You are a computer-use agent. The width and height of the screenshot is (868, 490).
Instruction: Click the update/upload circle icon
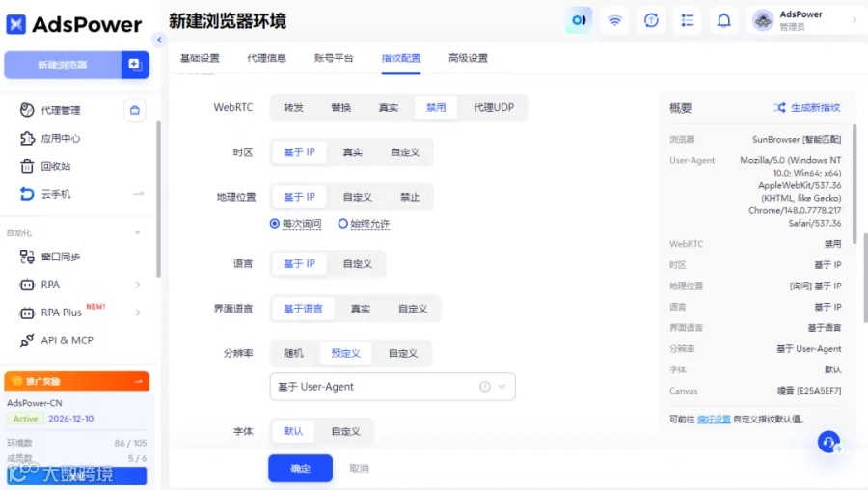(651, 20)
